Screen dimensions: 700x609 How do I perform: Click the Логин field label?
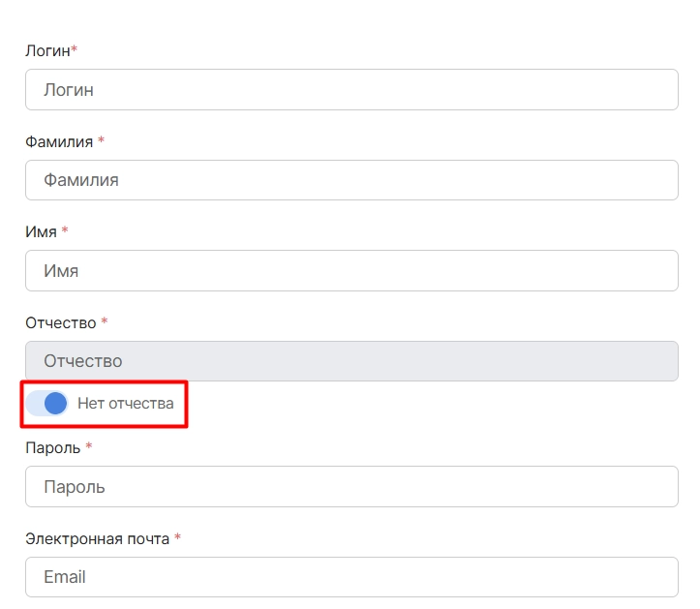pyautogui.click(x=47, y=51)
